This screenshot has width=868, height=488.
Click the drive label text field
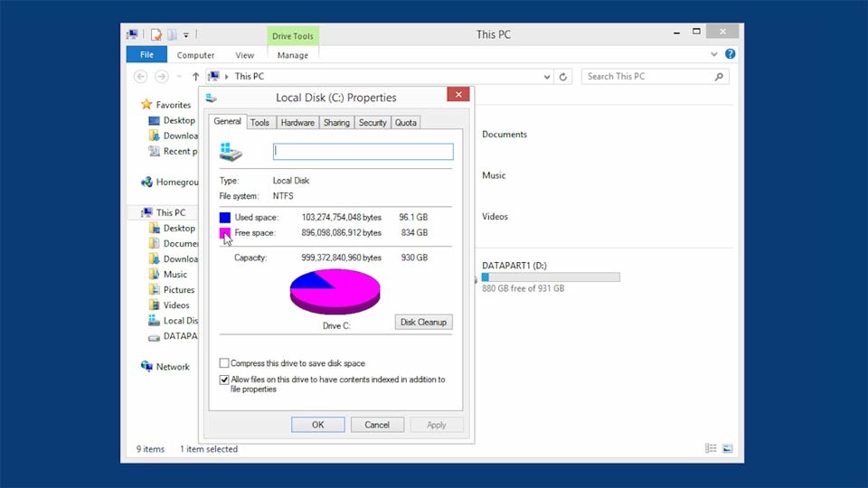pyautogui.click(x=363, y=152)
